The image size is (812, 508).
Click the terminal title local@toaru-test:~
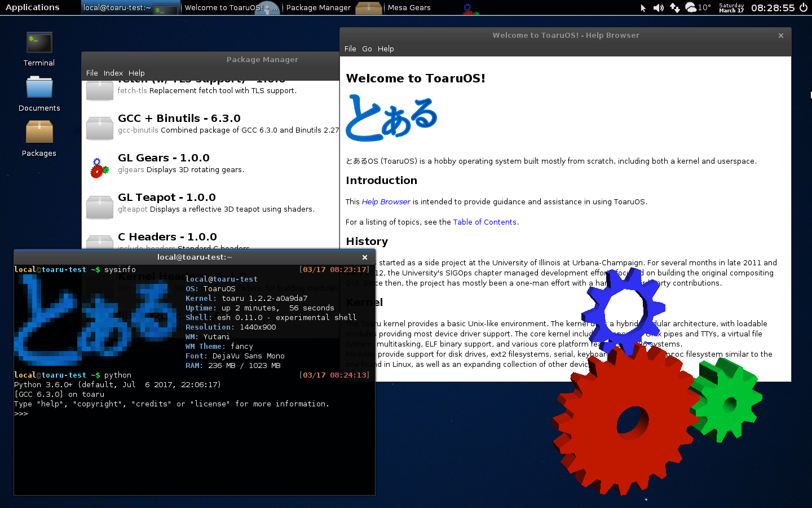[x=195, y=257]
